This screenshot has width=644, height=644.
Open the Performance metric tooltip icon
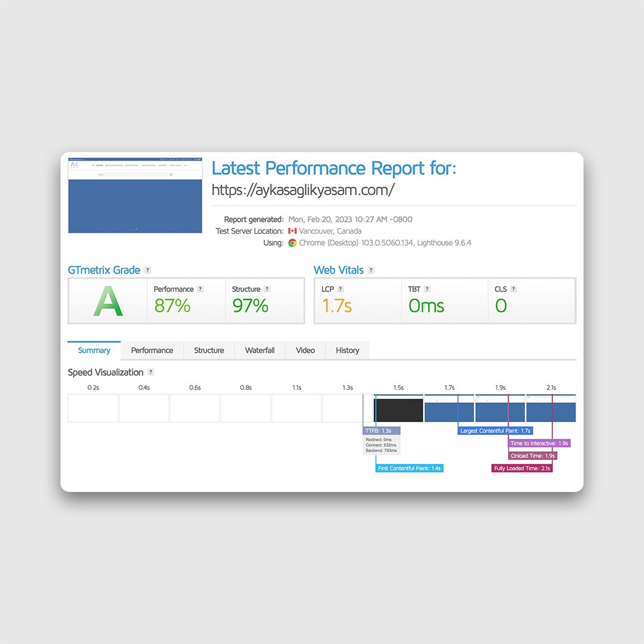coord(202,289)
